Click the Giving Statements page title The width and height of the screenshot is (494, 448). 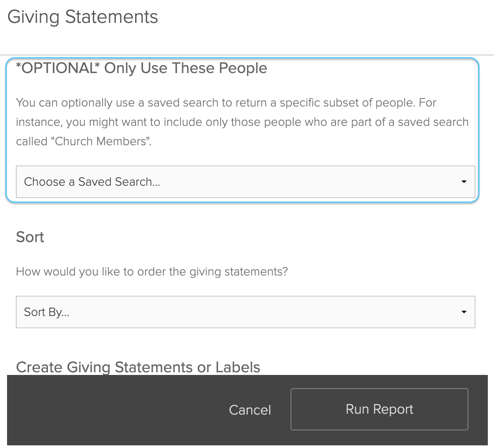tap(82, 17)
